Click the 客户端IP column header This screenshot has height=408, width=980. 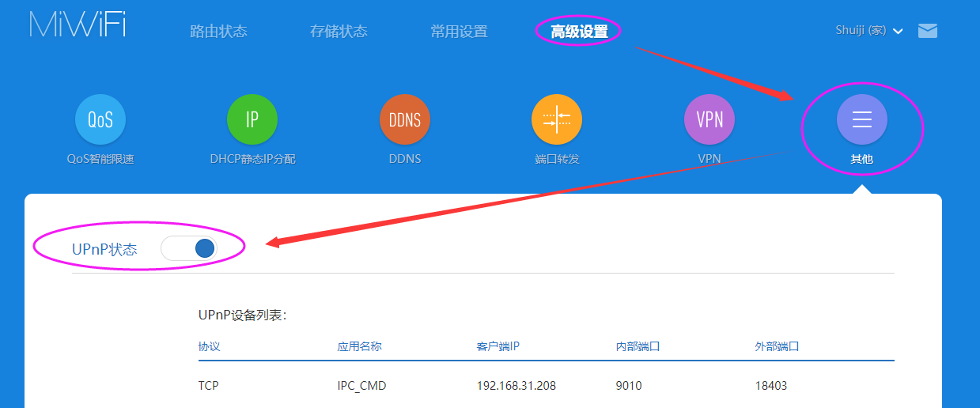point(498,346)
